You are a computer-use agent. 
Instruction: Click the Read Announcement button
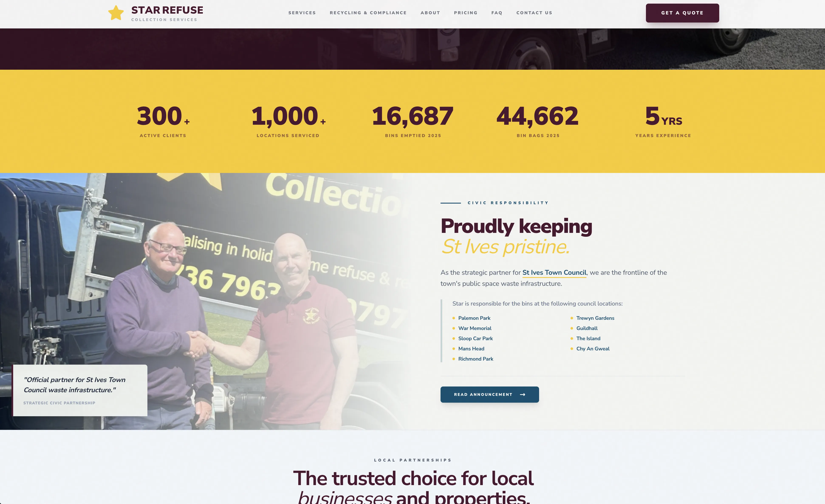point(490,395)
